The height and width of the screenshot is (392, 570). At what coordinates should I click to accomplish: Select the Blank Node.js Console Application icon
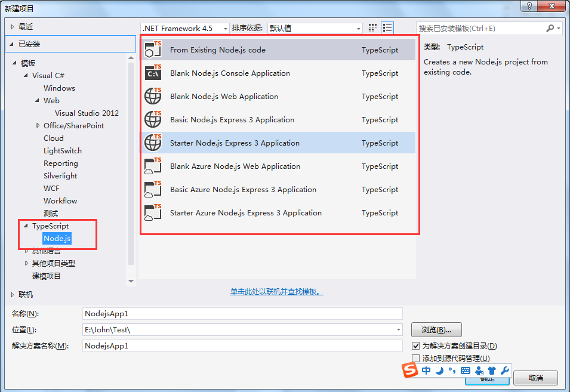153,73
